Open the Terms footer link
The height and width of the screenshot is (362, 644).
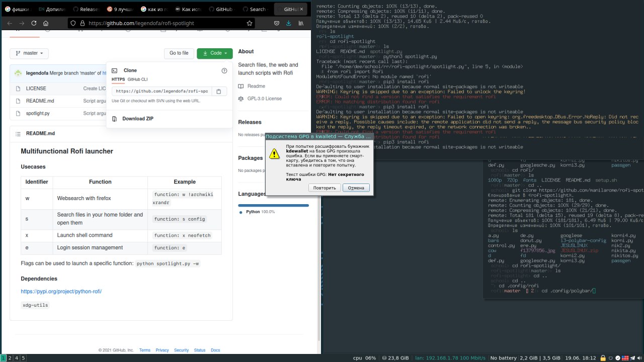point(145,350)
